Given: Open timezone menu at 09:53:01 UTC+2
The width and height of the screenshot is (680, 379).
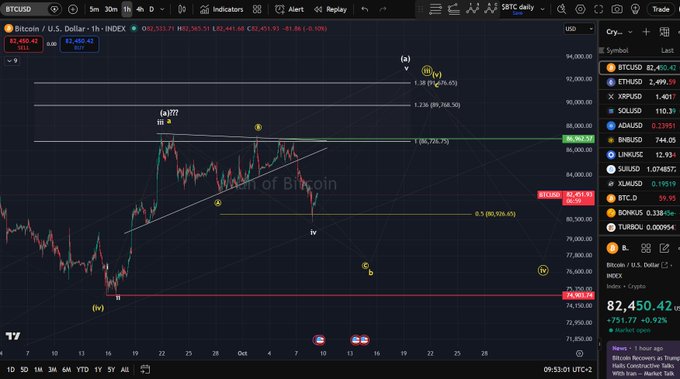Looking at the screenshot, I should coord(568,369).
